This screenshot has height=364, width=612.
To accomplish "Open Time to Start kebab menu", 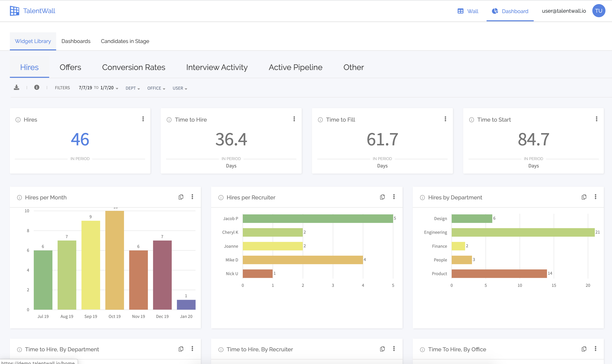I will [596, 119].
